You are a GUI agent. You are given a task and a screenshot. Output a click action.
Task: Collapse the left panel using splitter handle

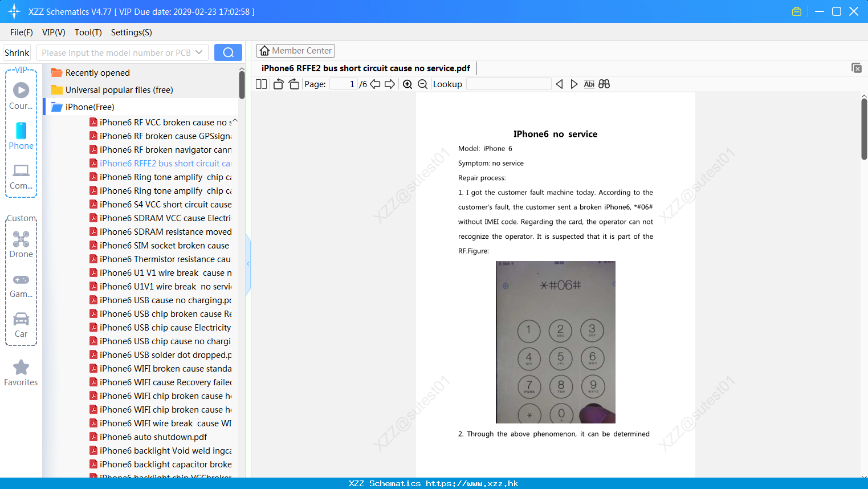(x=248, y=264)
